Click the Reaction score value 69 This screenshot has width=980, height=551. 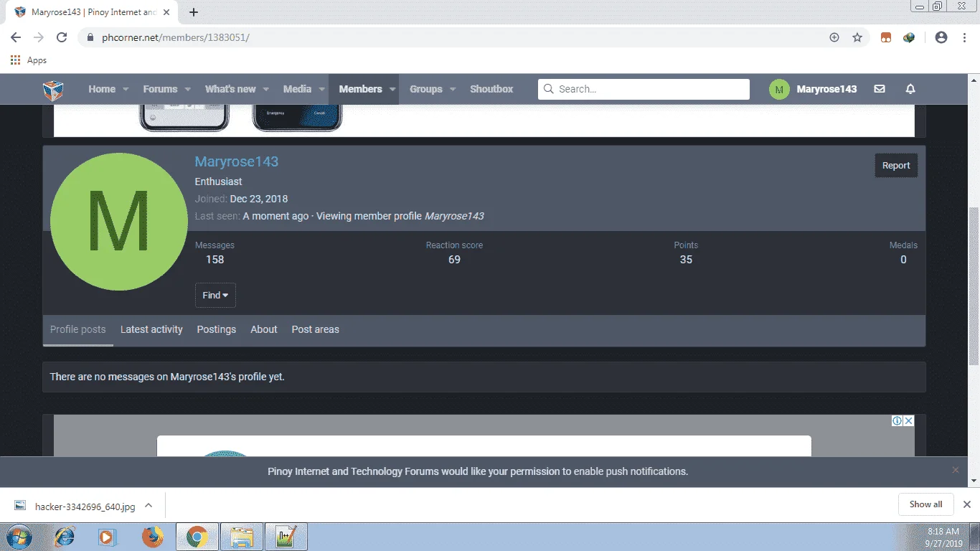454,260
